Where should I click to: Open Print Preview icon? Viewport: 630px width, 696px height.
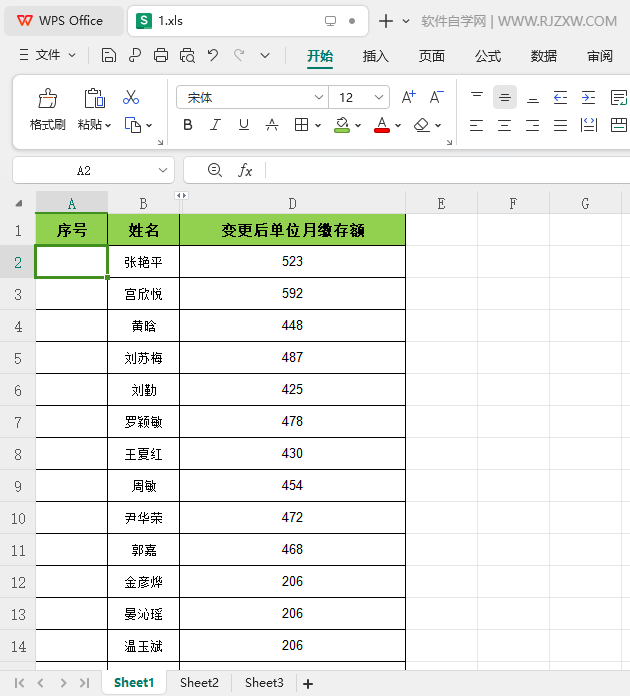187,55
